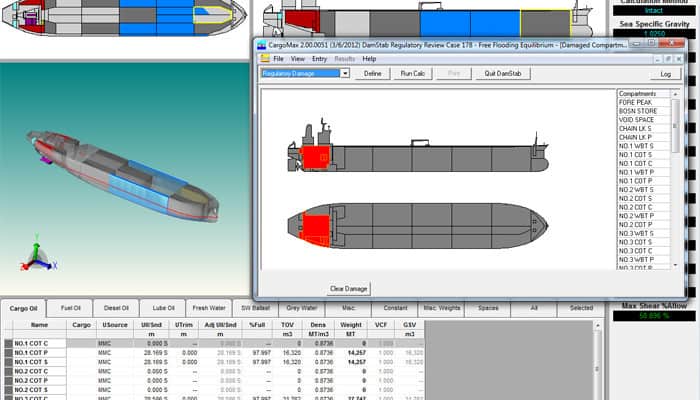The image size is (700, 400).
Task: Open the Regulatory Damage dropdown
Action: click(344, 74)
